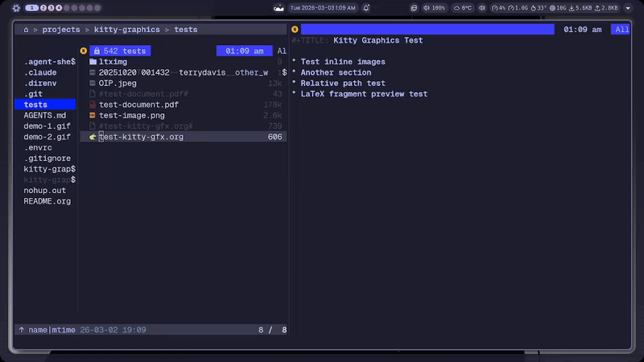Select nohup.out
The height and width of the screenshot is (362, 644).
[45, 191]
